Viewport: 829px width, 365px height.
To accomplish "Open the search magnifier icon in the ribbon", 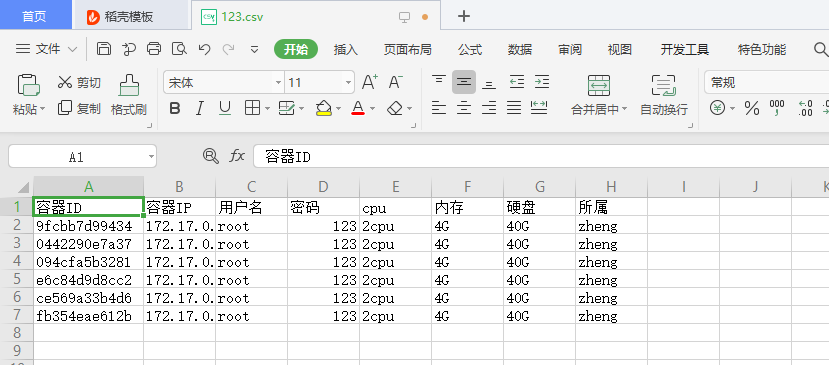I will point(821,50).
